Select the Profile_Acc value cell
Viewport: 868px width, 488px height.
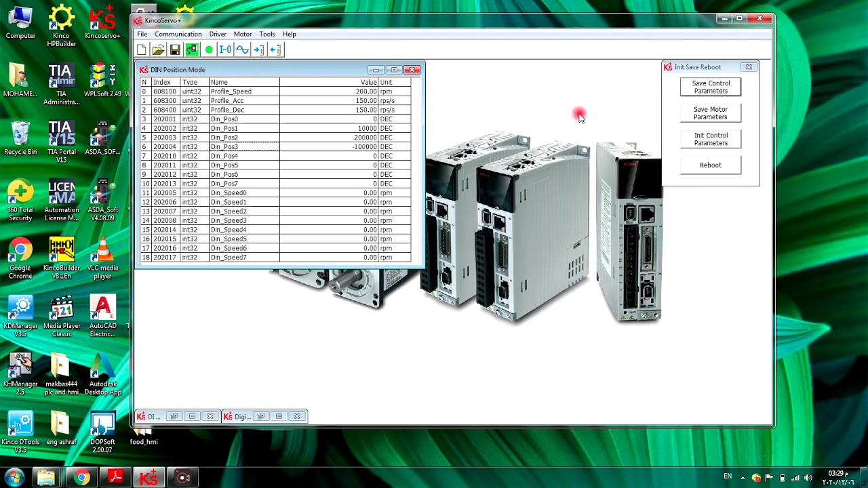point(328,101)
